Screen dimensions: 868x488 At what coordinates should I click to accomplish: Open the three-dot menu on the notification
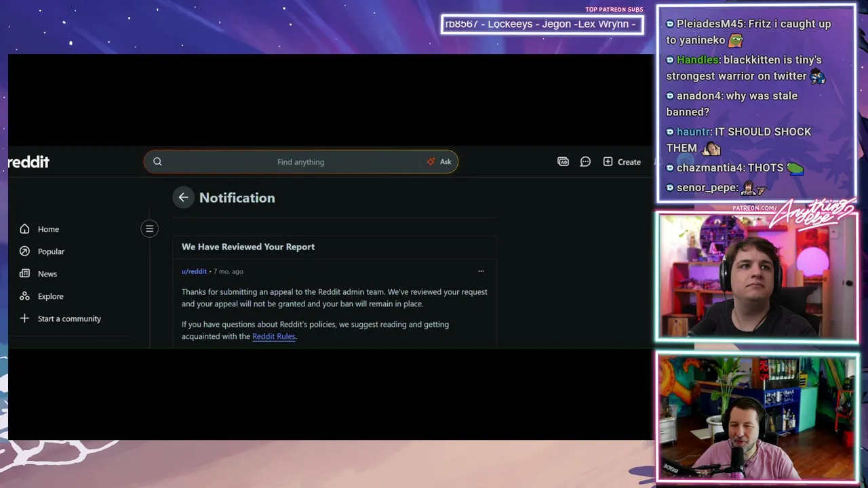(x=481, y=271)
